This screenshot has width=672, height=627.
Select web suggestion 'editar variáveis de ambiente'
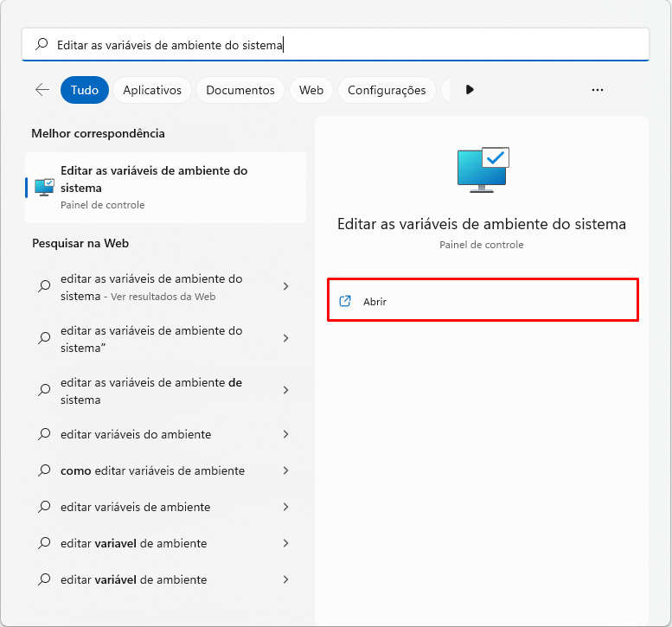pyautogui.click(x=136, y=507)
